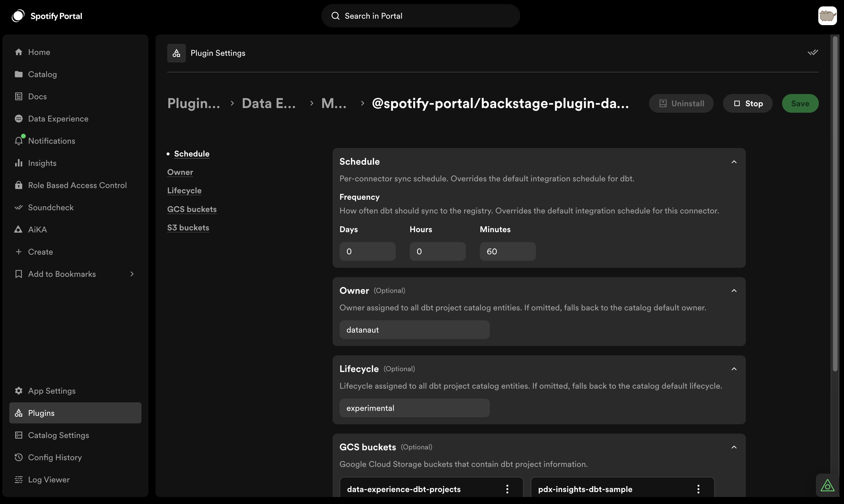Click the Add to Bookmarks bookmark icon
Viewport: 844px width, 504px height.
tap(19, 274)
